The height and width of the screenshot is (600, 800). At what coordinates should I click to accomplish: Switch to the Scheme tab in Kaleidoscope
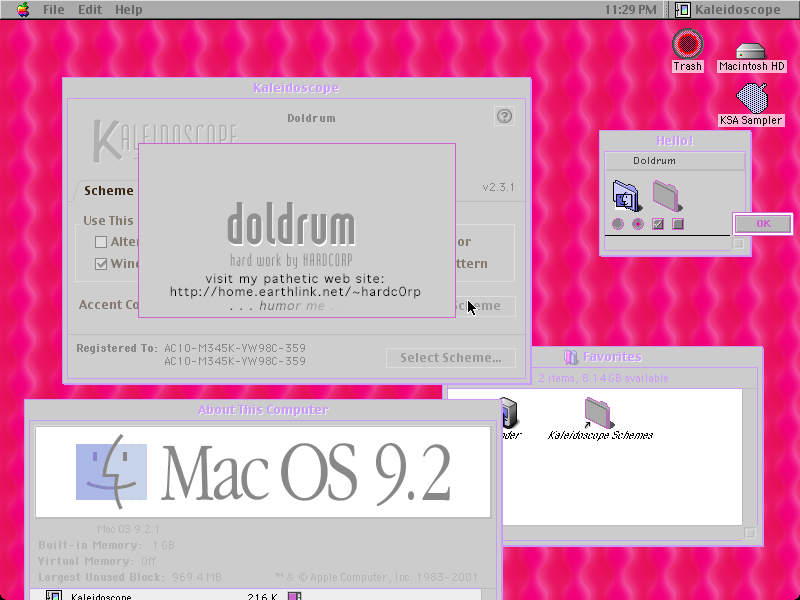tap(109, 190)
